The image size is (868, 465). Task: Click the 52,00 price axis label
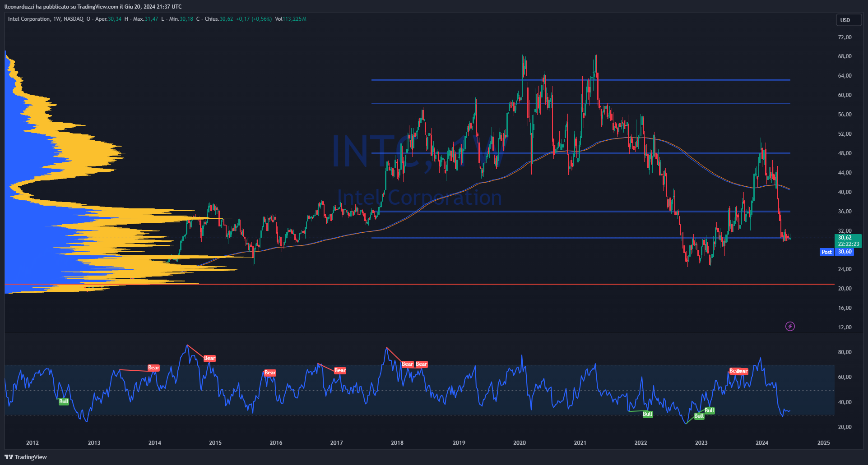click(x=845, y=134)
